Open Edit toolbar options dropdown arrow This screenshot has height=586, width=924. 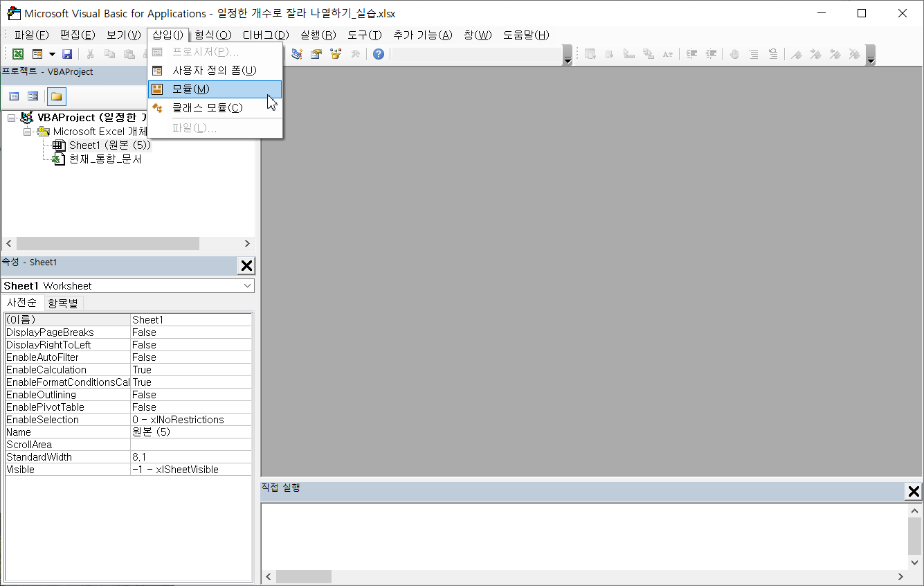pyautogui.click(x=871, y=55)
